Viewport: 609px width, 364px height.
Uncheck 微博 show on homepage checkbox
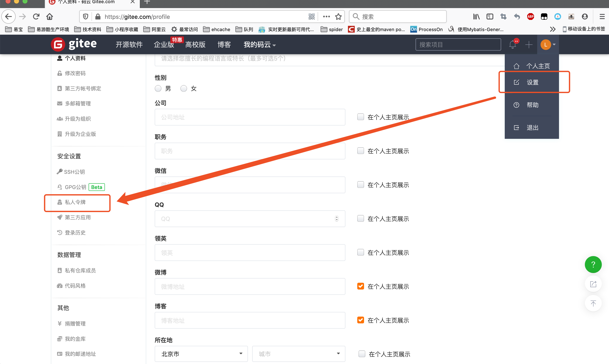pos(360,286)
